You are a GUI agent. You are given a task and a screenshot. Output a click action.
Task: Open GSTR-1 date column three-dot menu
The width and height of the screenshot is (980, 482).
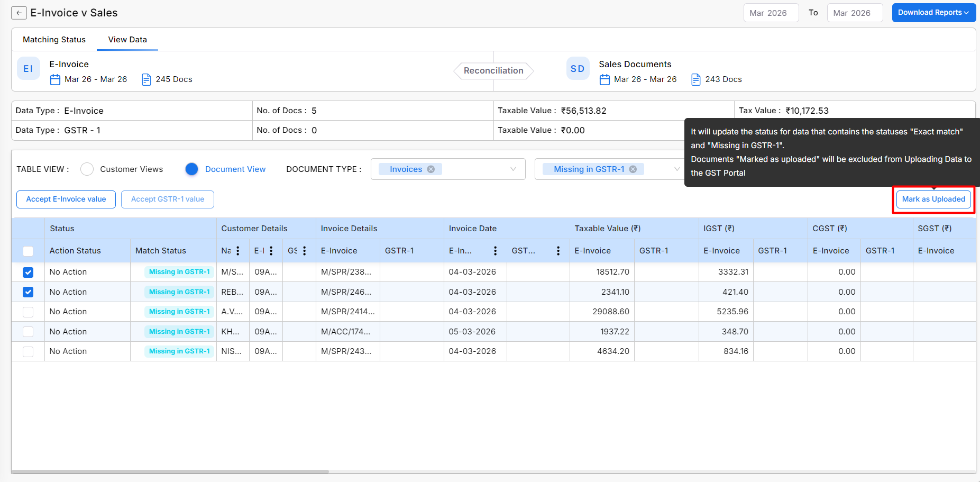558,251
